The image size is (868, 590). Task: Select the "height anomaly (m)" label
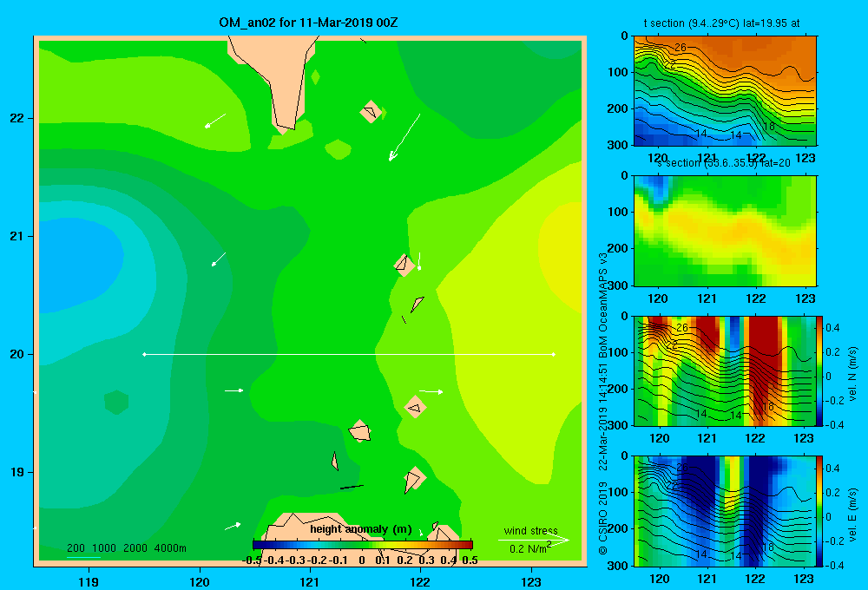click(361, 529)
